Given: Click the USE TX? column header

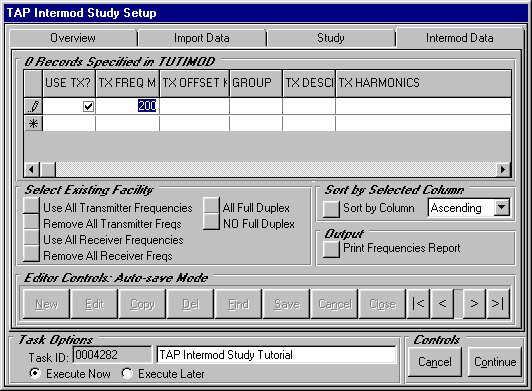Looking at the screenshot, I should pos(69,83).
